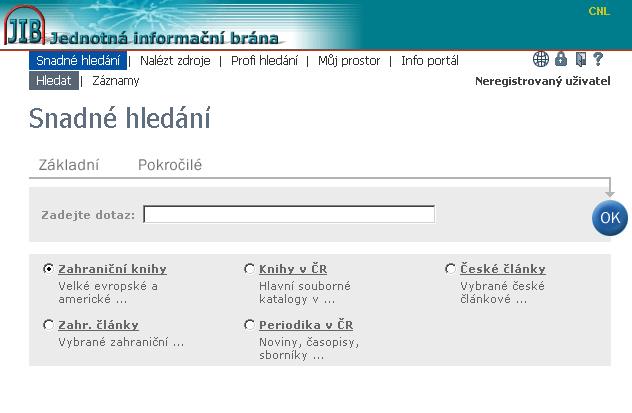Screen dimensions: 632x413
Task: Click the globe language icon
Action: click(541, 59)
